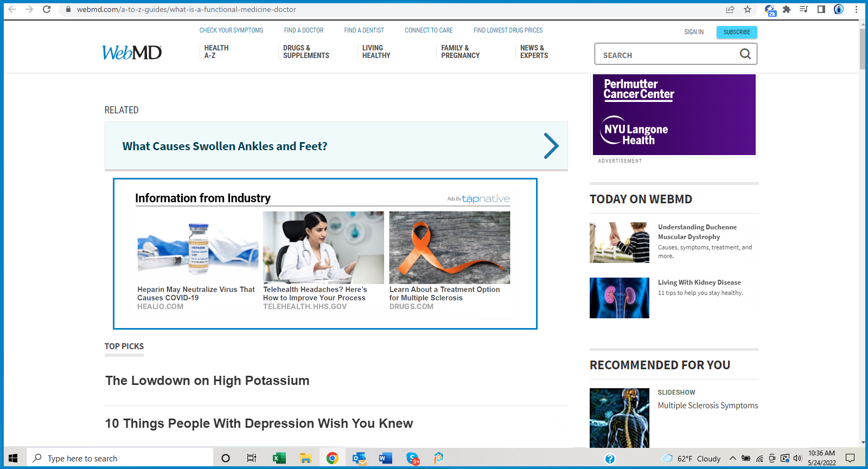Click the tapnative ads label

(478, 199)
